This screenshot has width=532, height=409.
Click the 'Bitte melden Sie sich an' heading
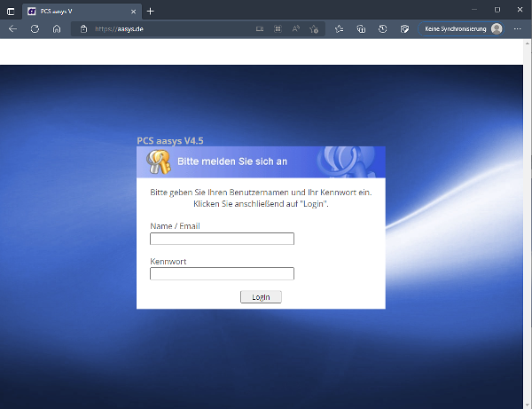232,161
